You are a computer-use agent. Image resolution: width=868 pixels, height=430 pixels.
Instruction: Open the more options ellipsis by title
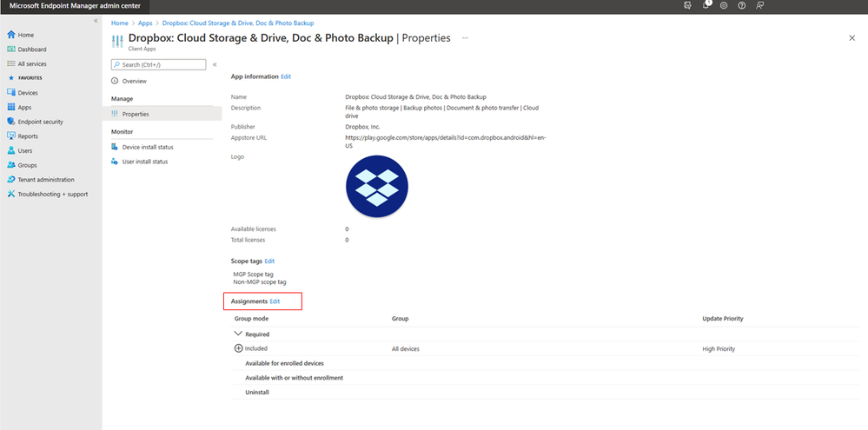(x=465, y=38)
